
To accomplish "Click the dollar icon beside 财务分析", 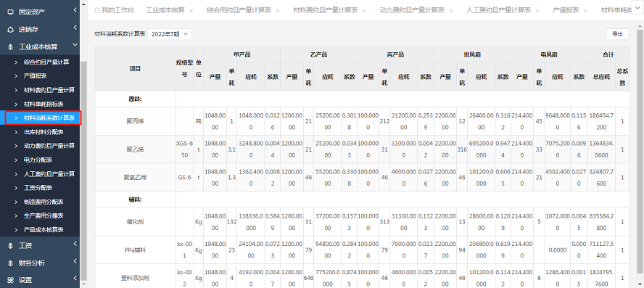I will [x=11, y=263].
